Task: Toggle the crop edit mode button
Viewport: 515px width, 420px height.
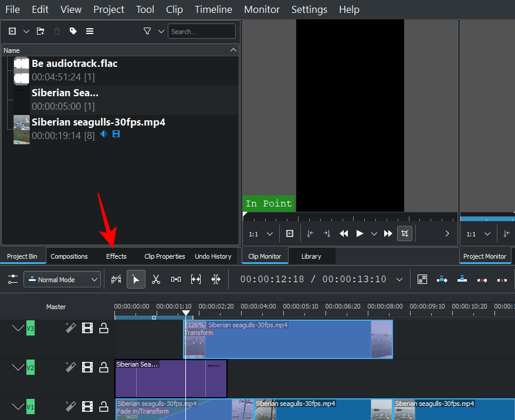Action: [x=405, y=233]
